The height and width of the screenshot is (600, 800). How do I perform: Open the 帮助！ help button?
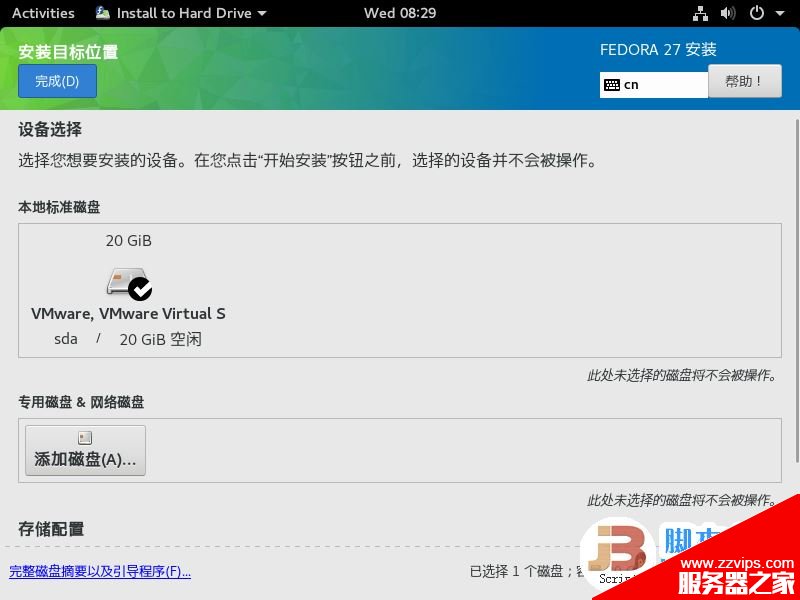click(x=744, y=81)
